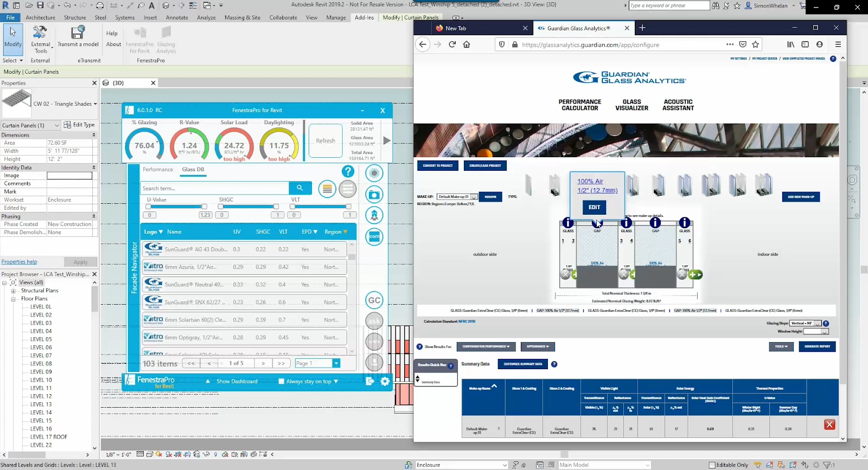Go to browser home page
868x470 pixels.
(467, 44)
